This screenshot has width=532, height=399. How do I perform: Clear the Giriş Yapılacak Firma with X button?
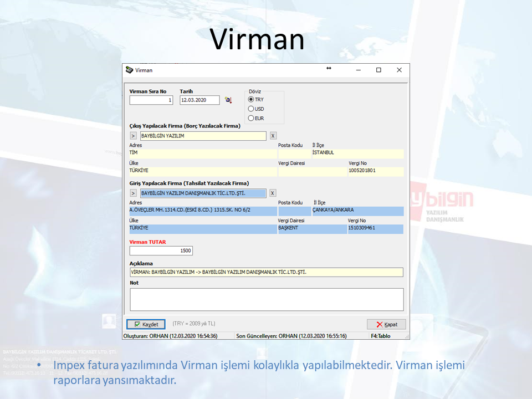(x=273, y=193)
